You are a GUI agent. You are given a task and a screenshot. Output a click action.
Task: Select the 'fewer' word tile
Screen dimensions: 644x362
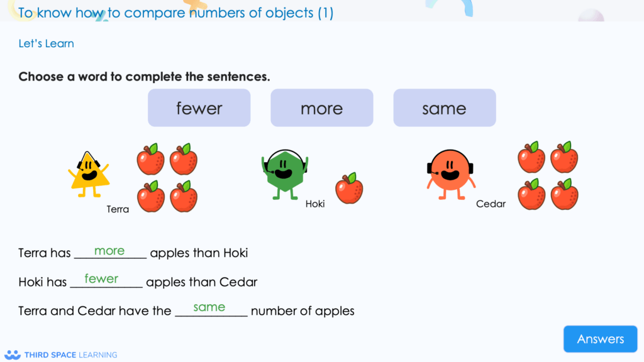(199, 107)
